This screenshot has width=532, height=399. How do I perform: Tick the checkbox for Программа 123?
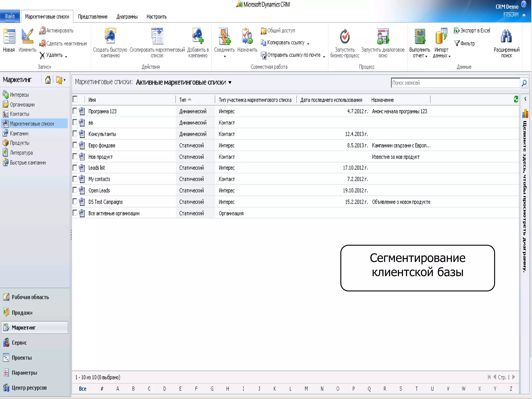(x=75, y=111)
